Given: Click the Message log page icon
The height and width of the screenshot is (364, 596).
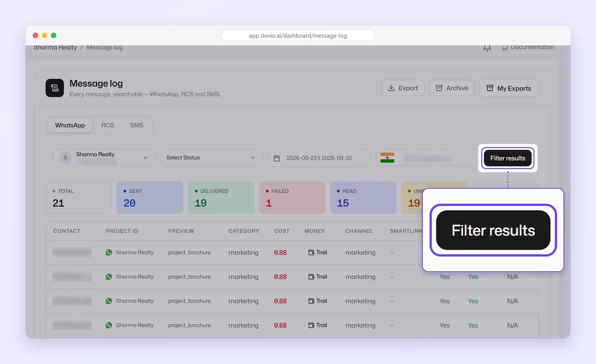Looking at the screenshot, I should [55, 88].
